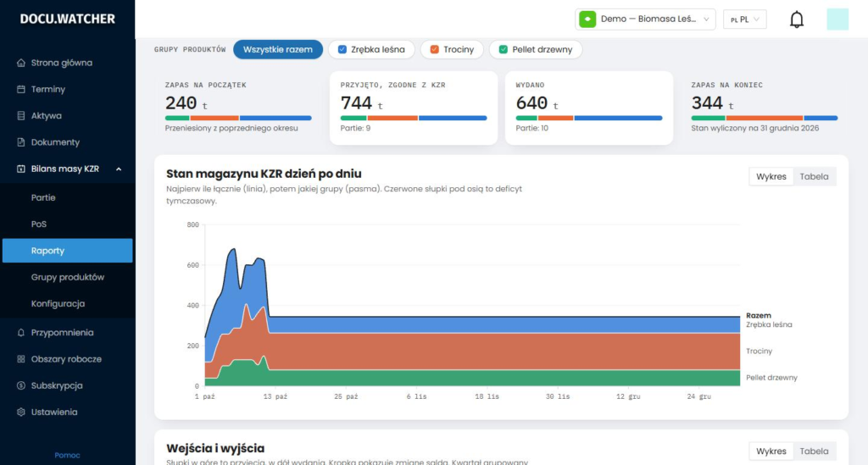Viewport: 868px width, 465px height.
Task: Click the gear icon next to Ustawienia
Action: point(21,412)
